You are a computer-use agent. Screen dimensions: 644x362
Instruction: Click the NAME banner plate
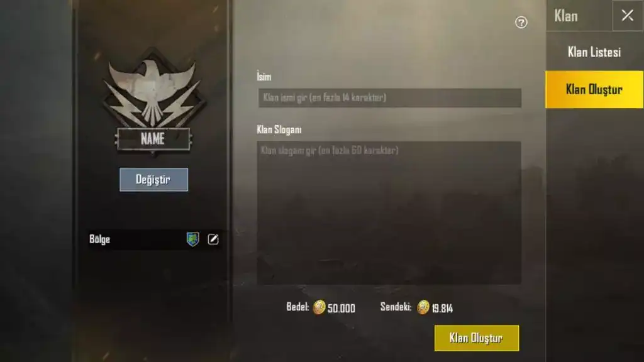coord(153,139)
